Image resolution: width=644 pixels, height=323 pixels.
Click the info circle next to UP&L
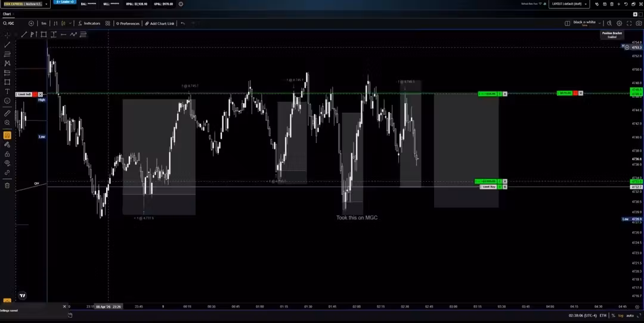pyautogui.click(x=181, y=4)
